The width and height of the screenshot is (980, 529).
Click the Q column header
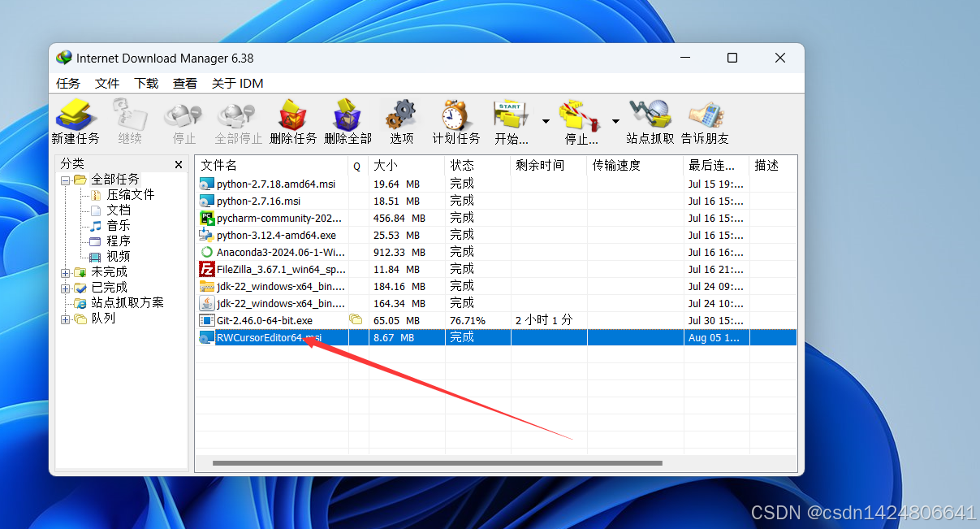click(358, 166)
